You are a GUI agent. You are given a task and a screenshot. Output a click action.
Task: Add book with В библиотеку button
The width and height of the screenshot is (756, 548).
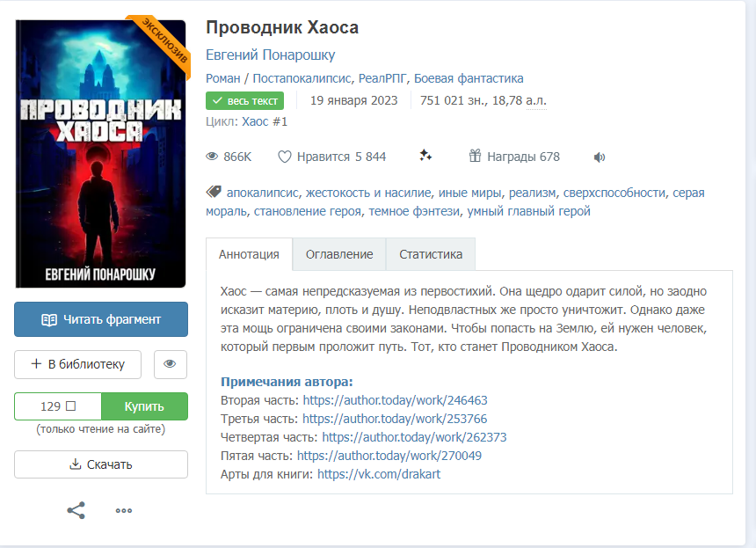[x=77, y=364]
